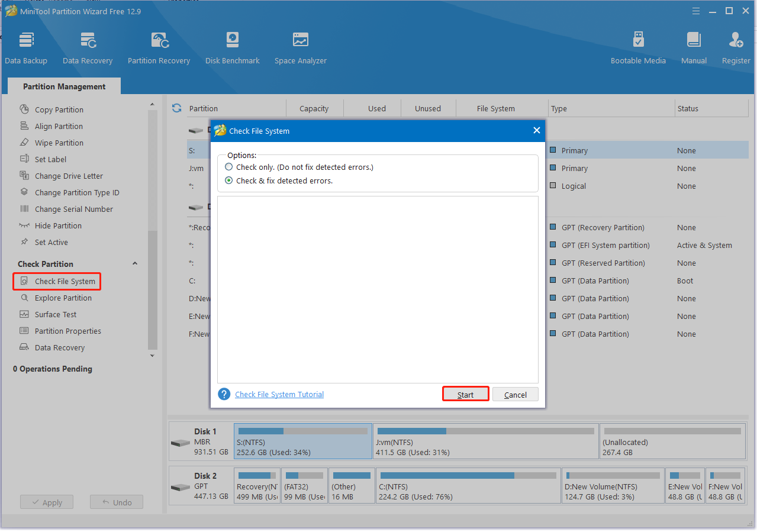This screenshot has width=757, height=532.
Task: Click the Capacity column header
Action: pos(314,108)
